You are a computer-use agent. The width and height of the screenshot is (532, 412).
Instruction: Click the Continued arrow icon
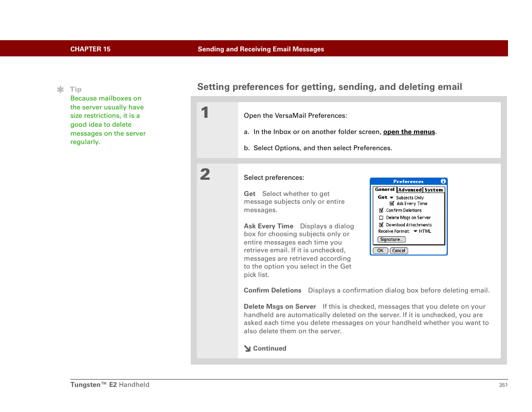tap(248, 348)
